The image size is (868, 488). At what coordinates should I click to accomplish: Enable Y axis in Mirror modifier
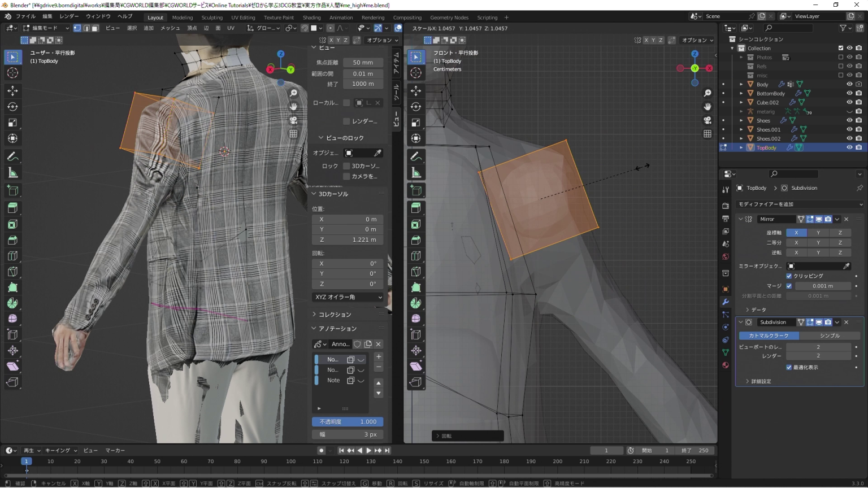tap(818, 233)
